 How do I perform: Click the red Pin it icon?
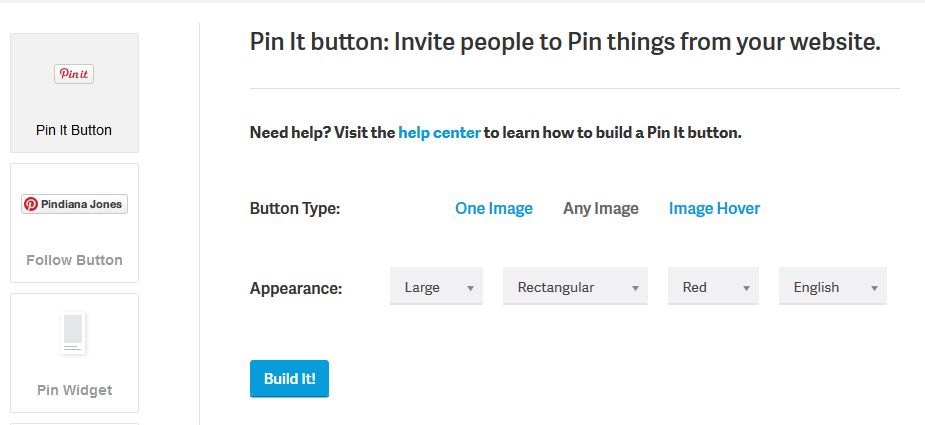coord(74,74)
